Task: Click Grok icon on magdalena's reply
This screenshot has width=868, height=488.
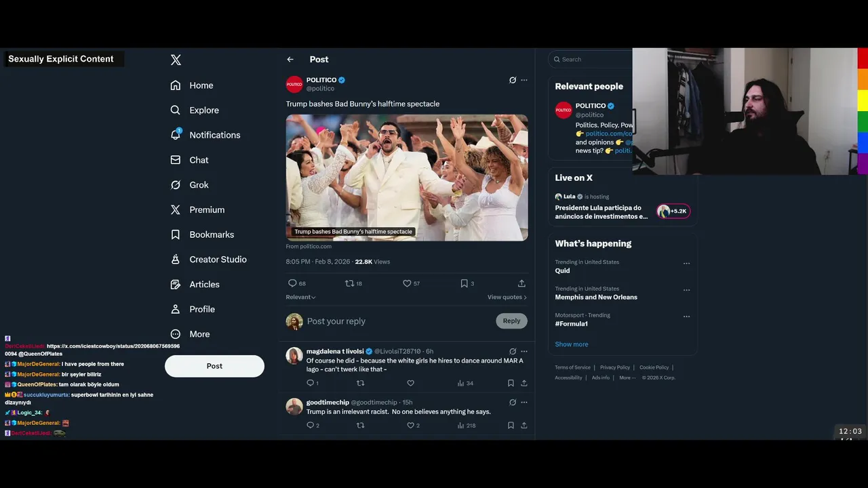Action: (x=513, y=352)
